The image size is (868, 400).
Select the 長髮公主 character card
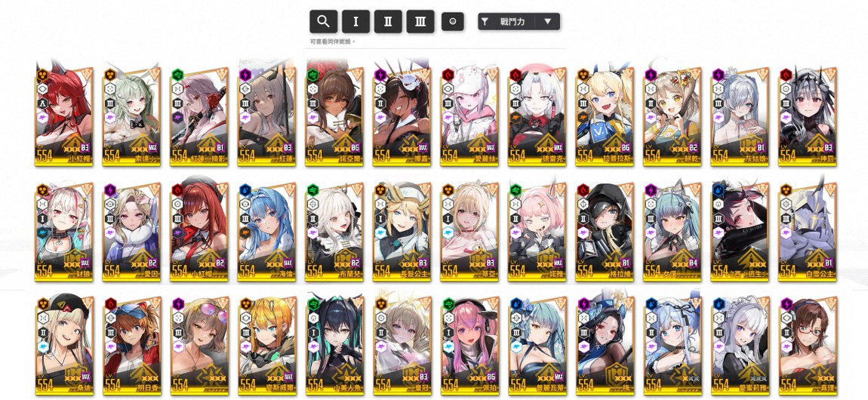(x=402, y=231)
